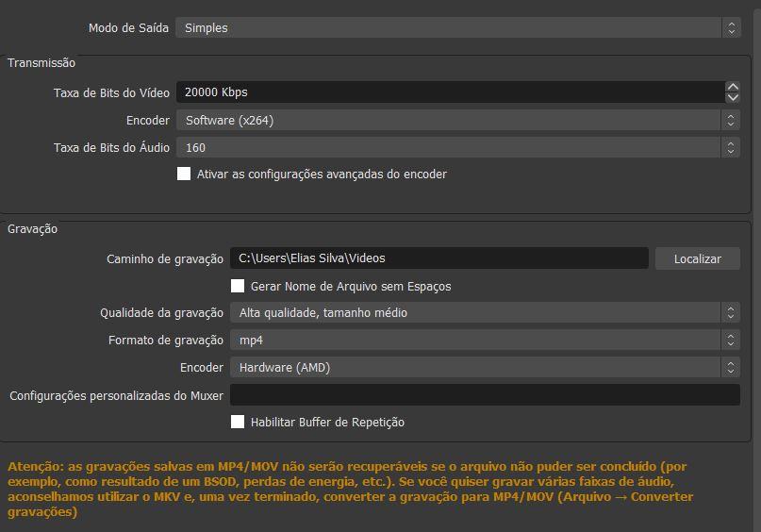The height and width of the screenshot is (532, 761).
Task: Open the Modo de Saída Simples dropdown
Action: click(458, 27)
